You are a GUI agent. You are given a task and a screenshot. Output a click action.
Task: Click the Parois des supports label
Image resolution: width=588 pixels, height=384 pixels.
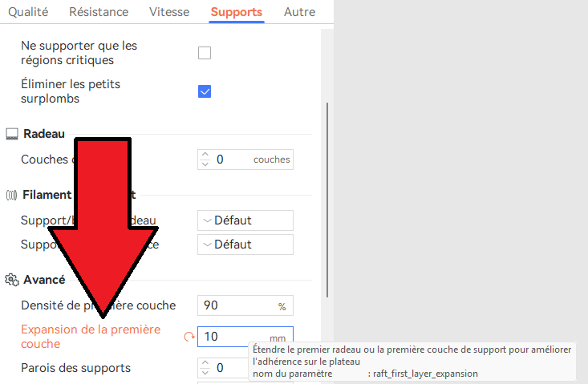(x=75, y=368)
